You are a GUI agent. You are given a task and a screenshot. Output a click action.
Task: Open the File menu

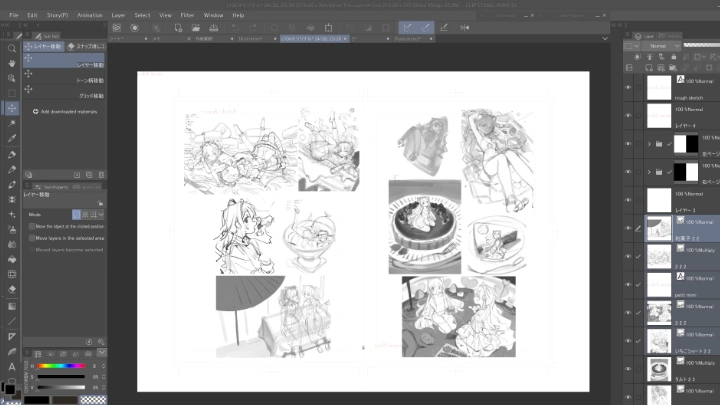pos(14,15)
